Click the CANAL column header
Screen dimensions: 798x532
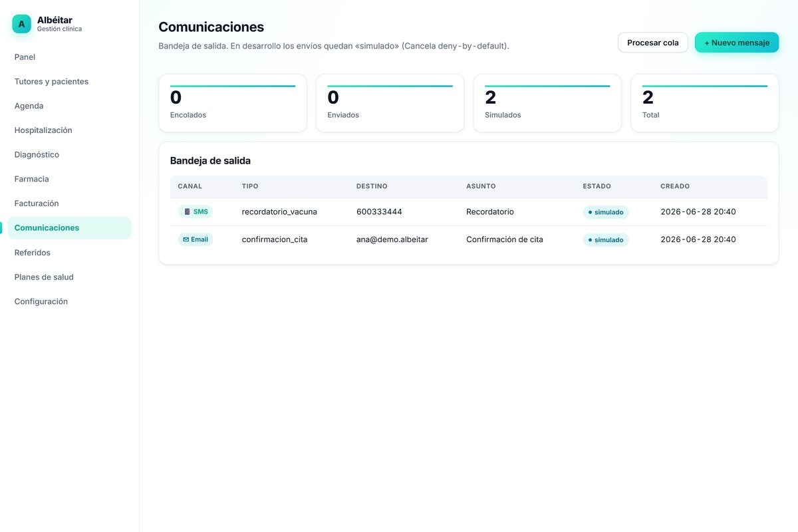(x=190, y=186)
